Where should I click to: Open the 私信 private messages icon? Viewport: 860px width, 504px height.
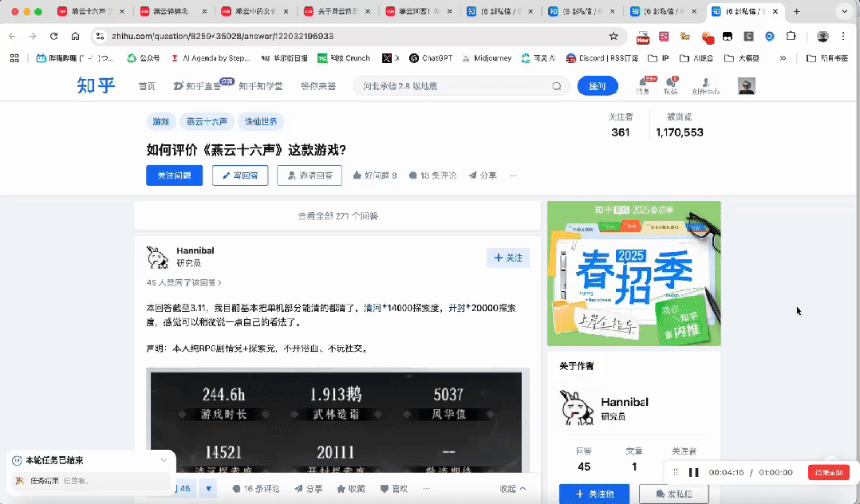click(672, 84)
